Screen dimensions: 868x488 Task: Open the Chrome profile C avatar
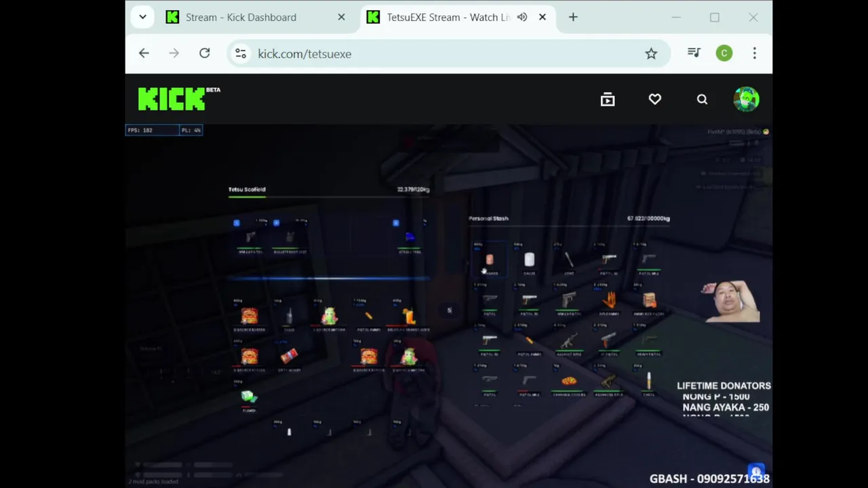click(x=724, y=53)
